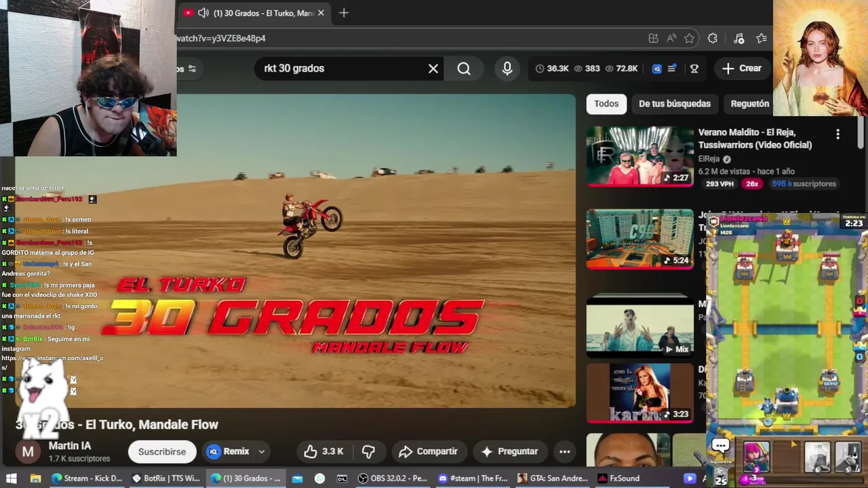This screenshot has width=868, height=488.
Task: Open browser extensions puzzle icon
Action: [713, 39]
